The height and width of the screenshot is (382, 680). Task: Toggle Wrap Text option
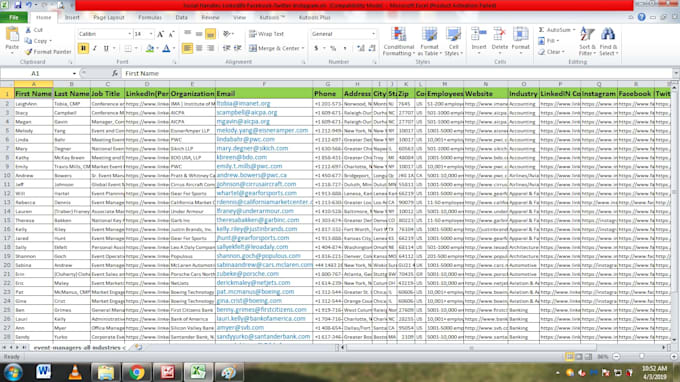(x=266, y=34)
